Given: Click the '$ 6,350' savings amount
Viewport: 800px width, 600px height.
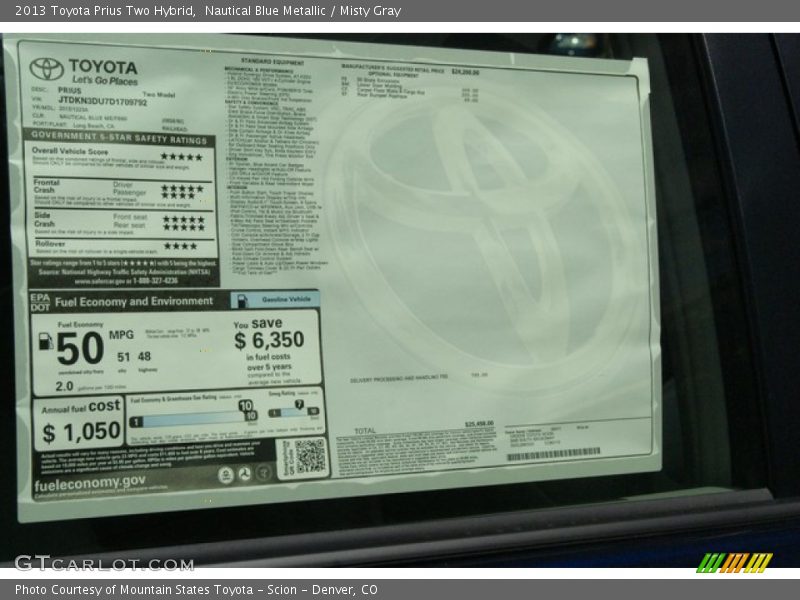Looking at the screenshot, I should [x=269, y=340].
